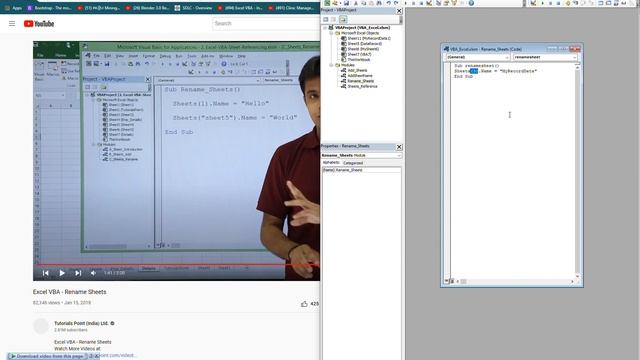Open the Apps bookmark in browser bar
Image resolution: width=640 pixels, height=360 pixels.
point(13,8)
